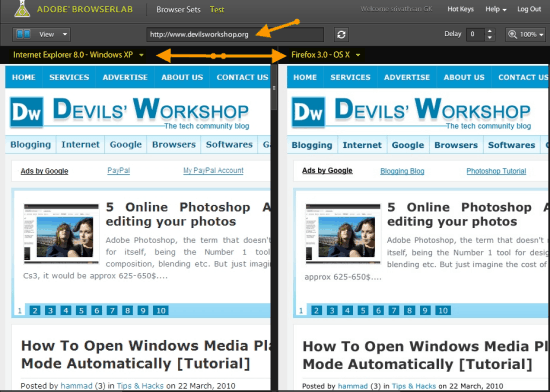This screenshot has width=550, height=392.
Task: Click CONTACT US in the Internet Explorer pane
Action: click(x=242, y=77)
